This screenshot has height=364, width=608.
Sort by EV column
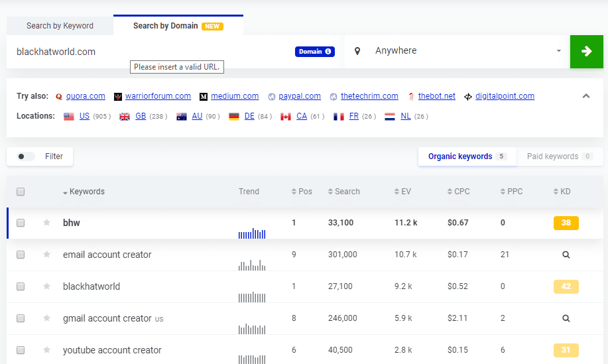[x=402, y=192]
